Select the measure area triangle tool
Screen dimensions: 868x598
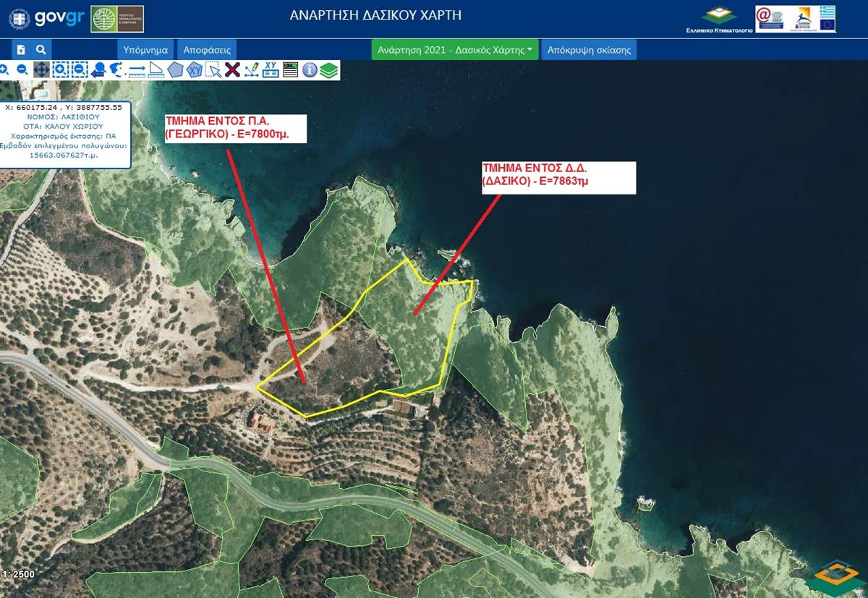156,70
